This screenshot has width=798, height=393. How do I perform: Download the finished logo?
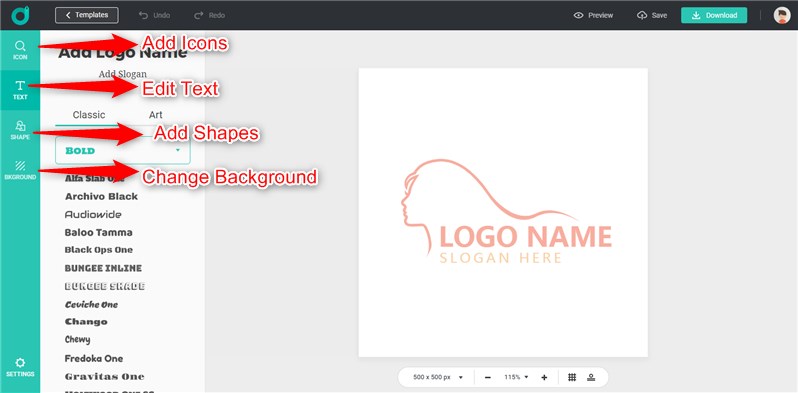714,15
